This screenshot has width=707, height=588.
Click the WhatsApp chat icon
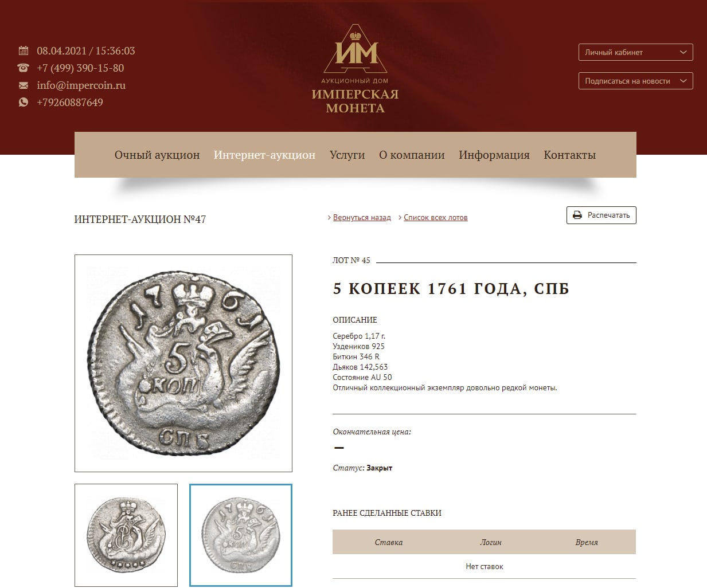click(x=24, y=102)
